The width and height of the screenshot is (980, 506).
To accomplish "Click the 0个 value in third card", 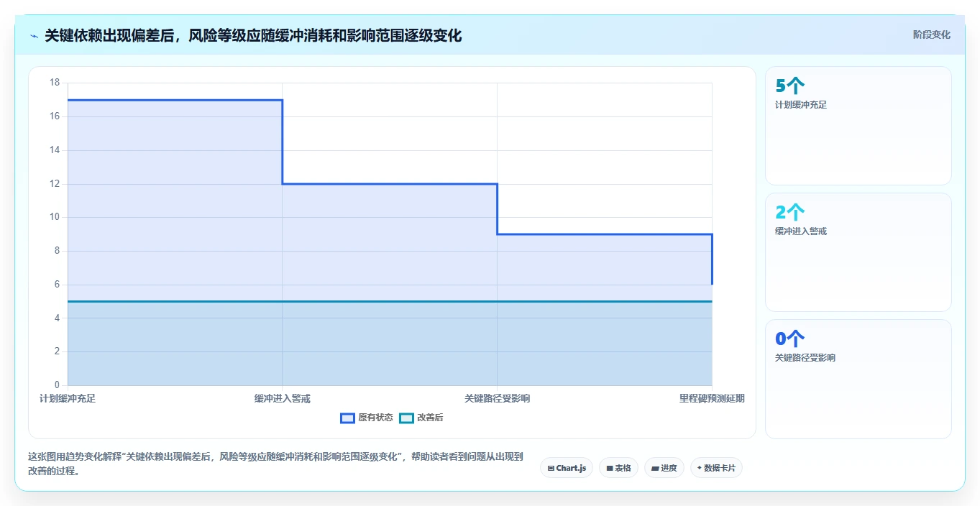I will [789, 339].
